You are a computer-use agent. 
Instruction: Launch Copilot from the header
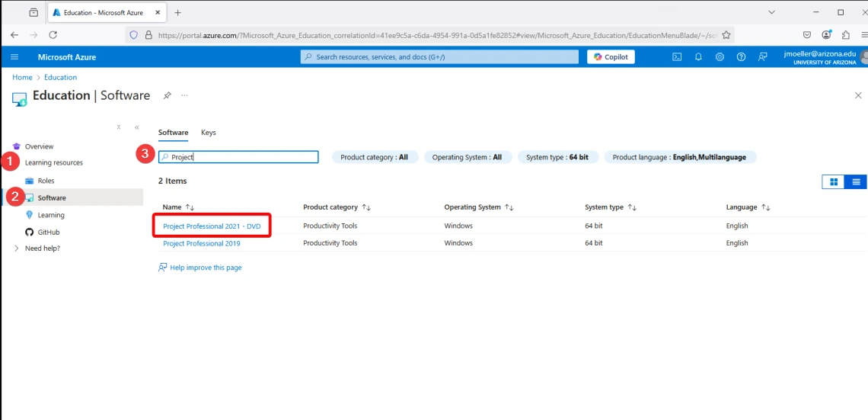(x=611, y=57)
